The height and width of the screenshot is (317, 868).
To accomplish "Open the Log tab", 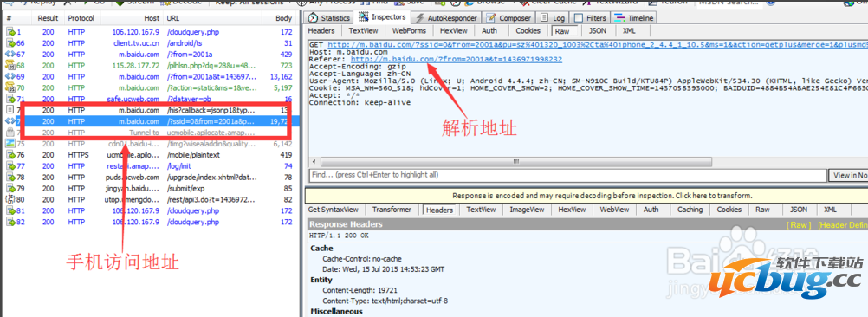I will 553,17.
